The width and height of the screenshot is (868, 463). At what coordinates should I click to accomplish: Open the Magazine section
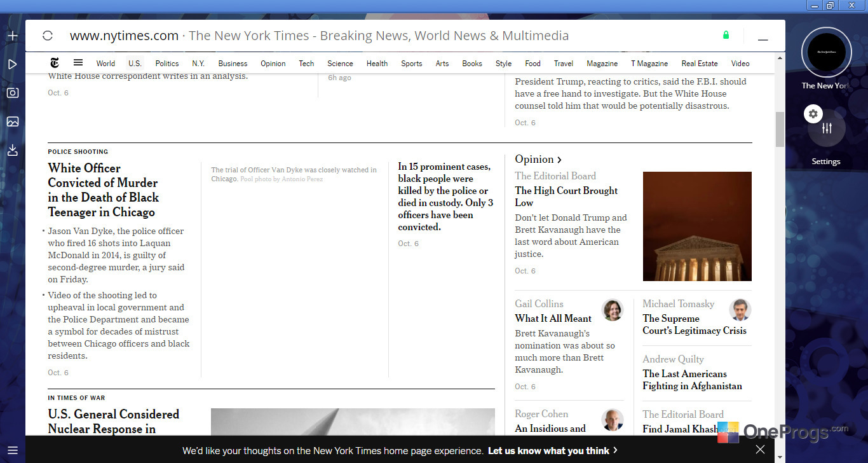click(602, 64)
